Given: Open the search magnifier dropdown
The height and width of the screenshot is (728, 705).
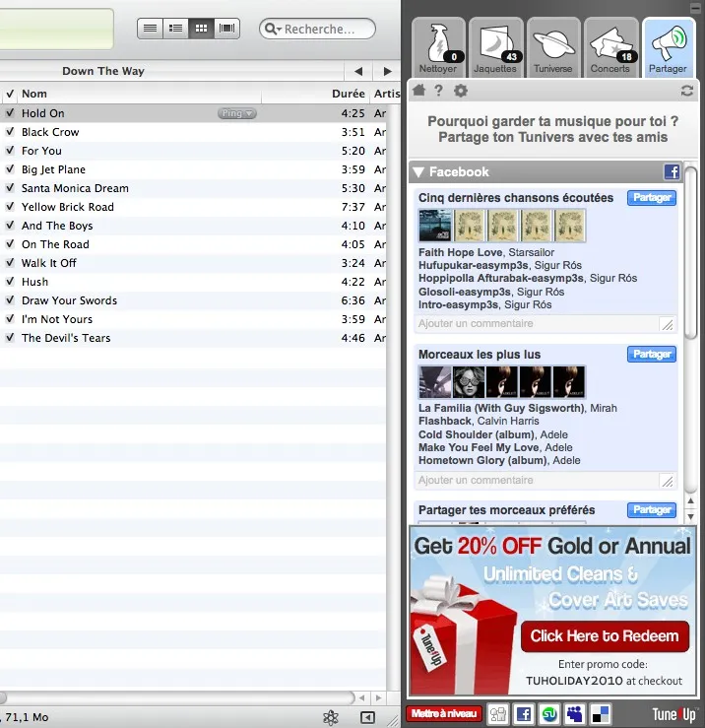Looking at the screenshot, I should coord(273,29).
